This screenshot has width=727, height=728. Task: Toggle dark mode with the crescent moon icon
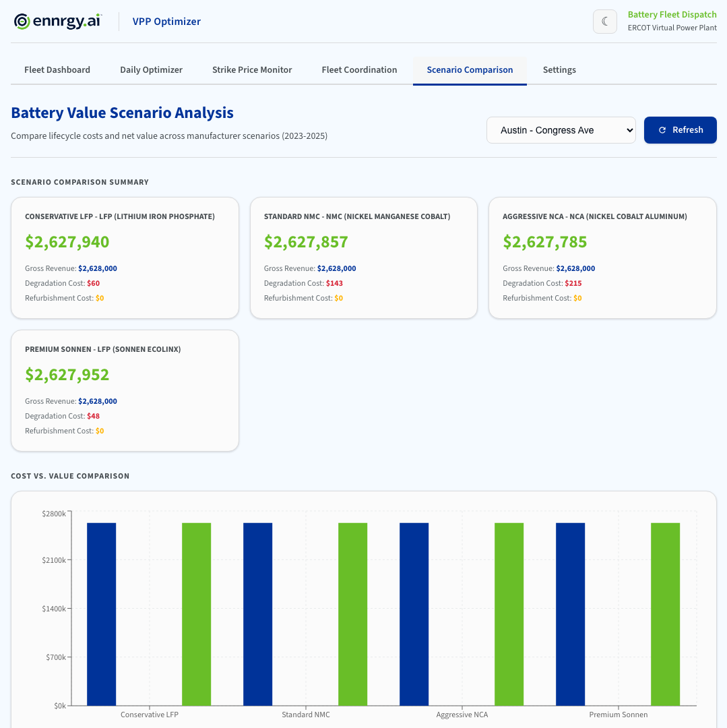(x=604, y=21)
